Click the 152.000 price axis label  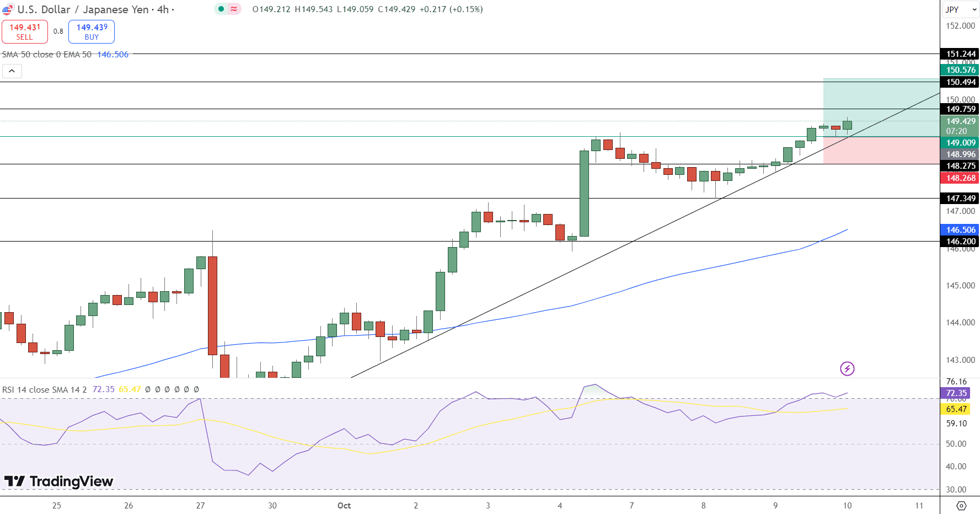tap(960, 26)
